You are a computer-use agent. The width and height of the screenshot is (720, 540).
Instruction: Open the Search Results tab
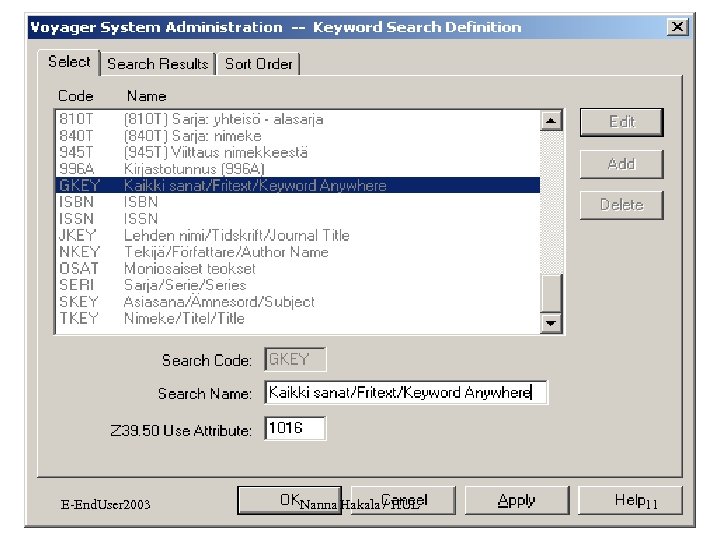pyautogui.click(x=158, y=64)
